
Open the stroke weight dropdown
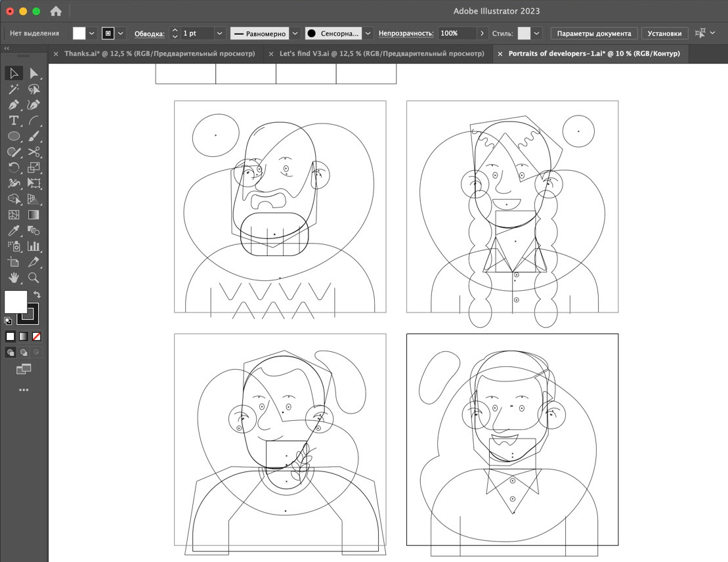219,33
